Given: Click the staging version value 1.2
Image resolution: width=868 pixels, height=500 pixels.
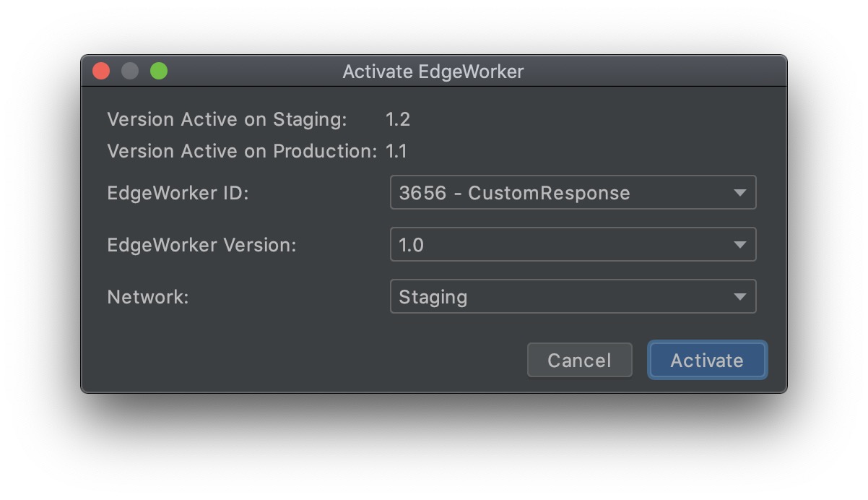Looking at the screenshot, I should (x=398, y=119).
